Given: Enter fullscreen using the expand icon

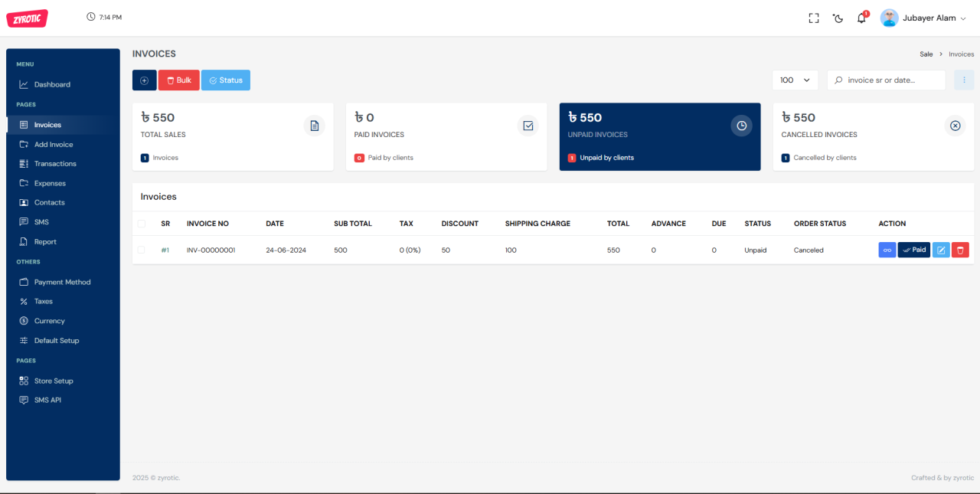Looking at the screenshot, I should (813, 17).
